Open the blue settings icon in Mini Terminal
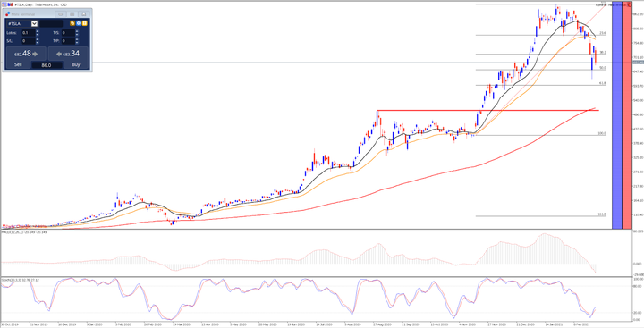The height and width of the screenshot is (328, 644). [79, 23]
